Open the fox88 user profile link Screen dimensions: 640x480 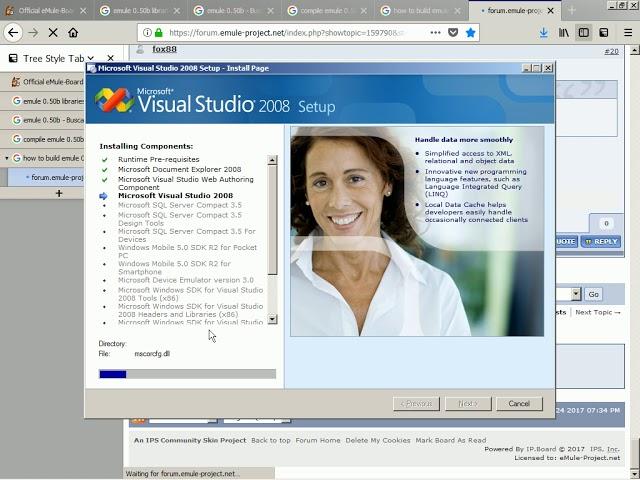[x=164, y=49]
